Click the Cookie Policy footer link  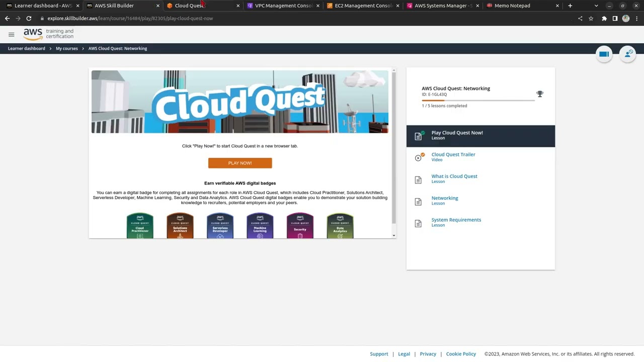(461, 354)
